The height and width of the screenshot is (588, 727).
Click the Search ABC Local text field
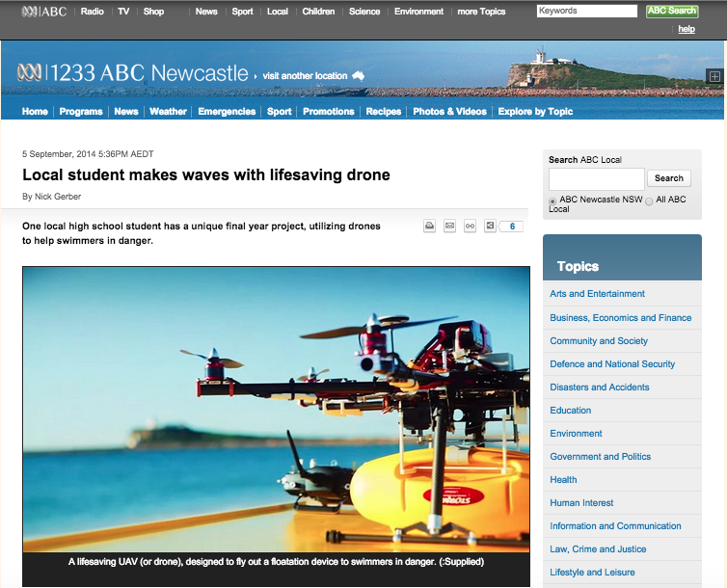tap(597, 179)
